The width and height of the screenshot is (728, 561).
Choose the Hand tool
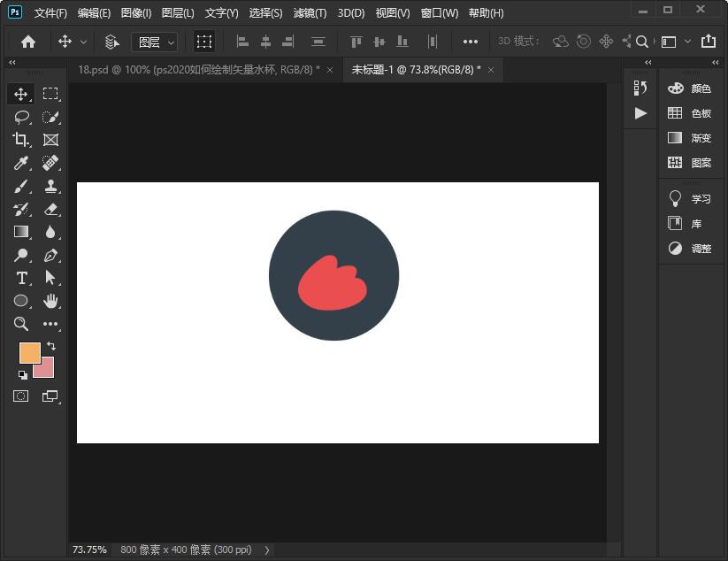(50, 301)
